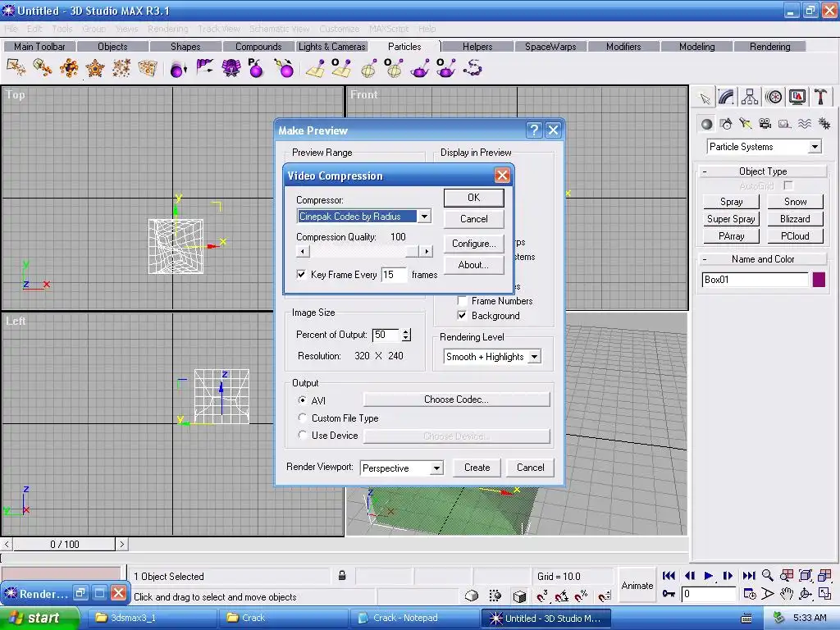Uncheck the Background checkbox

coord(462,316)
